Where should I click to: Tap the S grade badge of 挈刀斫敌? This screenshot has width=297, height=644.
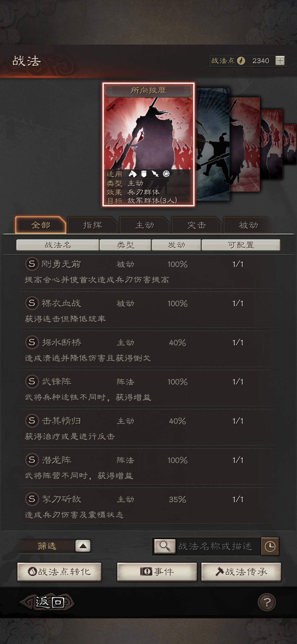click(32, 499)
